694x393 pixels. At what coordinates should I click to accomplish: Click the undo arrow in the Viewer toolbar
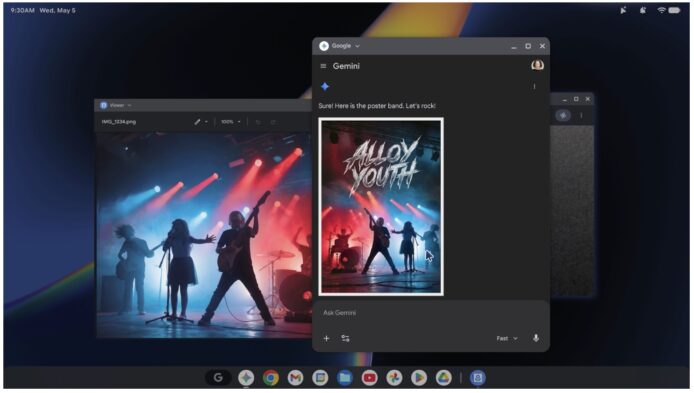click(258, 122)
